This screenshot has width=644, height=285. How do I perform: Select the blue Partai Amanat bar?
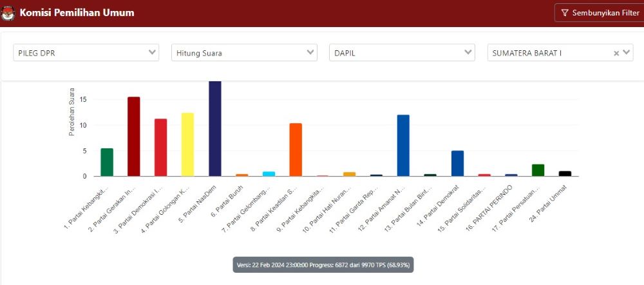[x=403, y=145]
